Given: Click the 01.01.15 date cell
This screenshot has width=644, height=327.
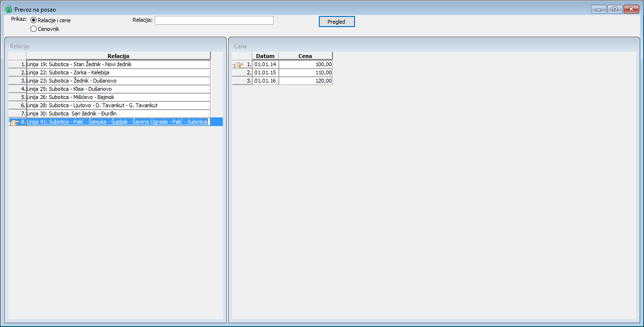Looking at the screenshot, I should pyautogui.click(x=265, y=72).
